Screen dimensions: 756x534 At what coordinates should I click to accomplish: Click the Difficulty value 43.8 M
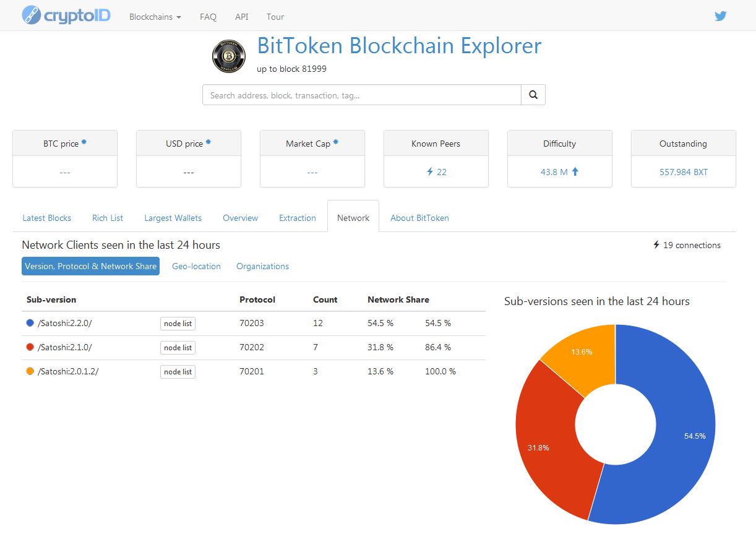pos(554,172)
